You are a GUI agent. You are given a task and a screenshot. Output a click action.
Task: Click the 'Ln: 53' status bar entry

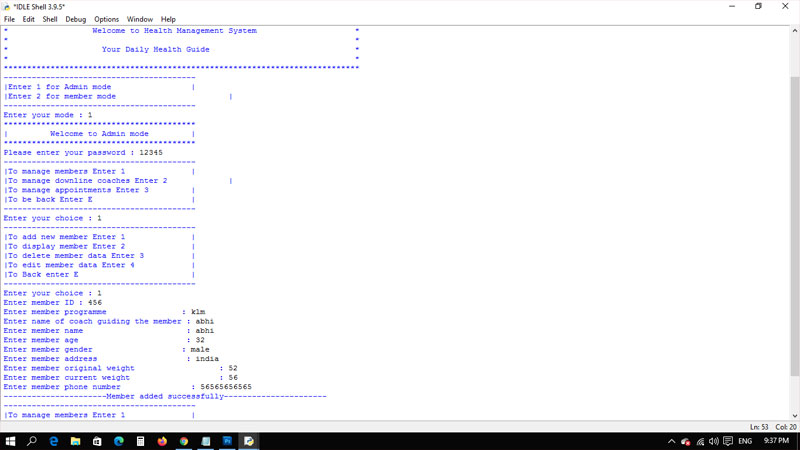click(759, 427)
